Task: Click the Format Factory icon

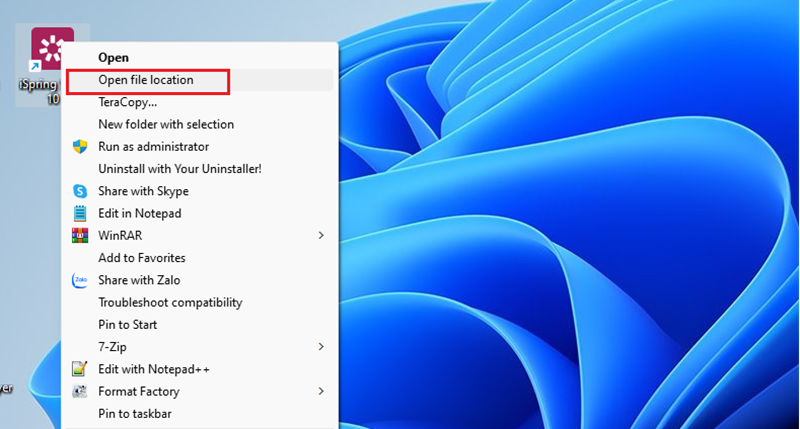Action: coord(80,391)
